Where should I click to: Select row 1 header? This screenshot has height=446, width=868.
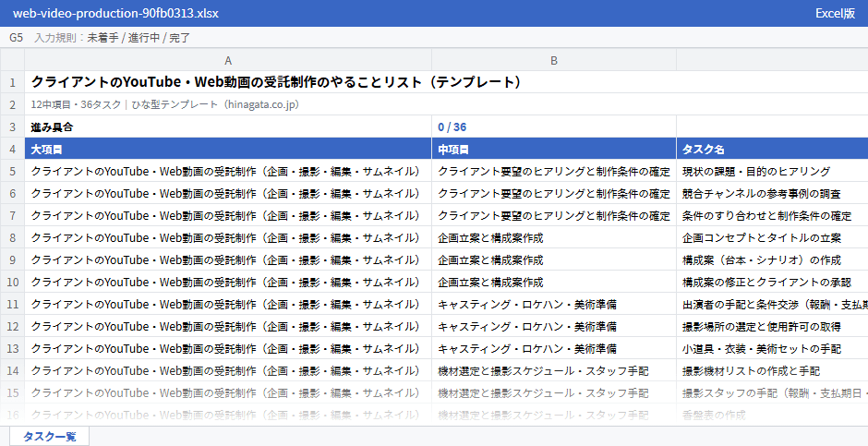[x=12, y=82]
